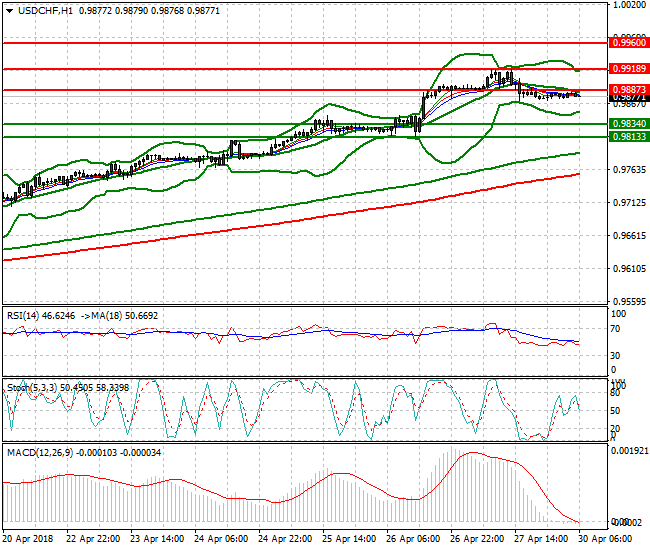The width and height of the screenshot is (650, 550).
Task: Click the 1.00200 price scale value
Action: coord(629,5)
